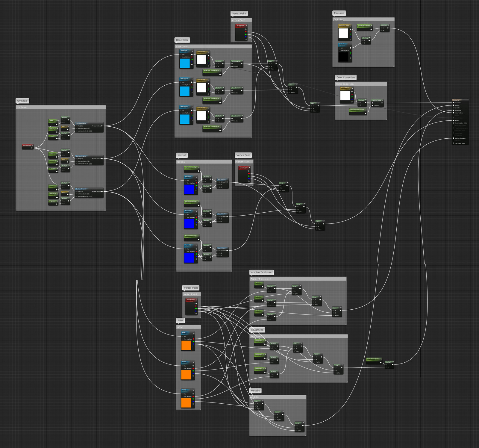Collapse the BaseColor 1 texture node preview arrow
Viewport: 479px width, 448px height.
[192, 51]
